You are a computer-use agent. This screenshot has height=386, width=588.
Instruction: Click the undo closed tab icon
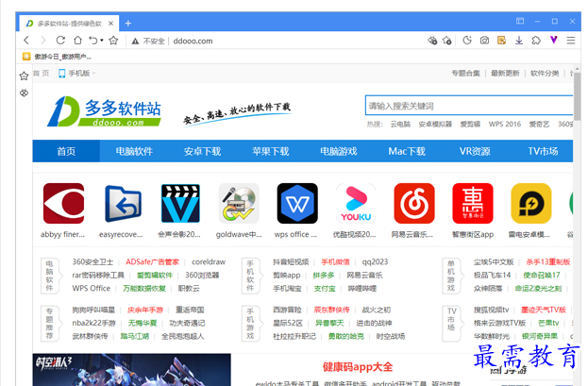(x=93, y=41)
